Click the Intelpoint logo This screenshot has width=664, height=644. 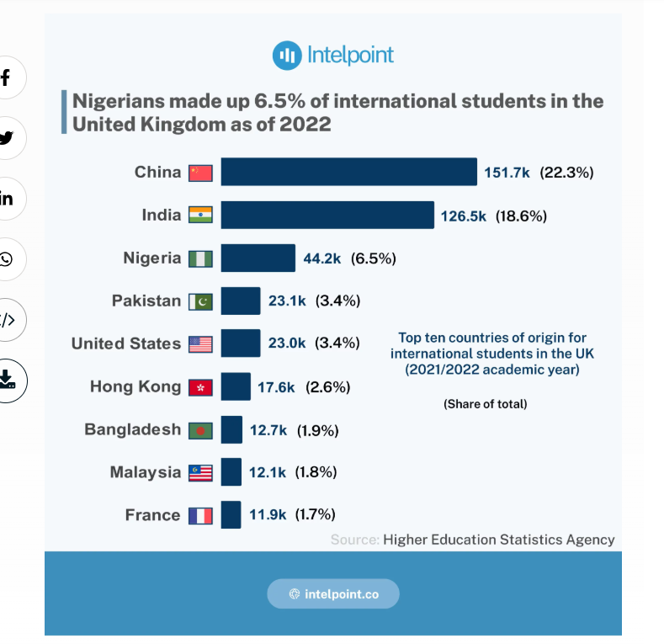333,56
